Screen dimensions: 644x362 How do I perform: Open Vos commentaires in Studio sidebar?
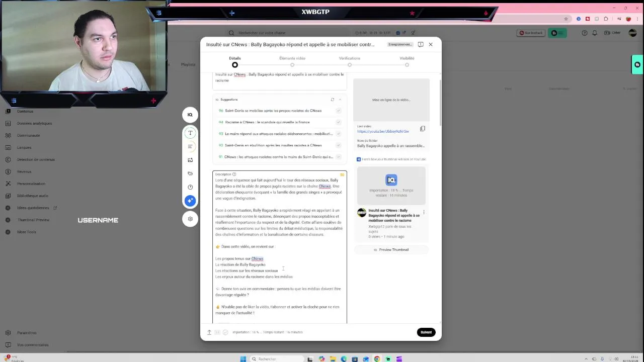[33, 345]
